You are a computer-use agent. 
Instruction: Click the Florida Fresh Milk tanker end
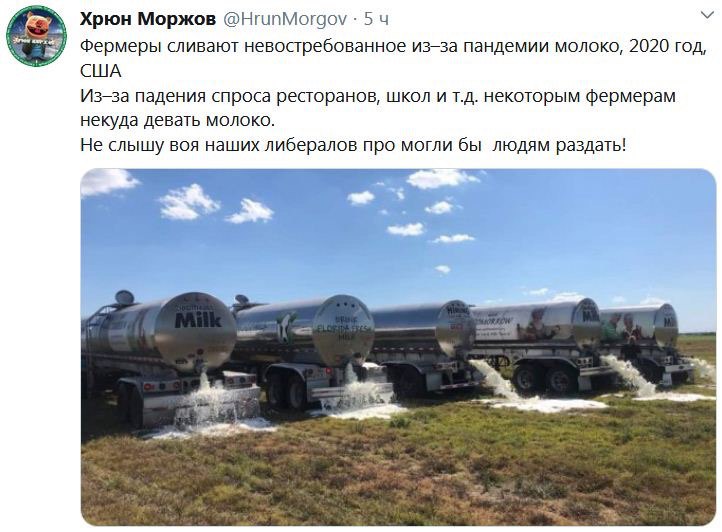(343, 330)
